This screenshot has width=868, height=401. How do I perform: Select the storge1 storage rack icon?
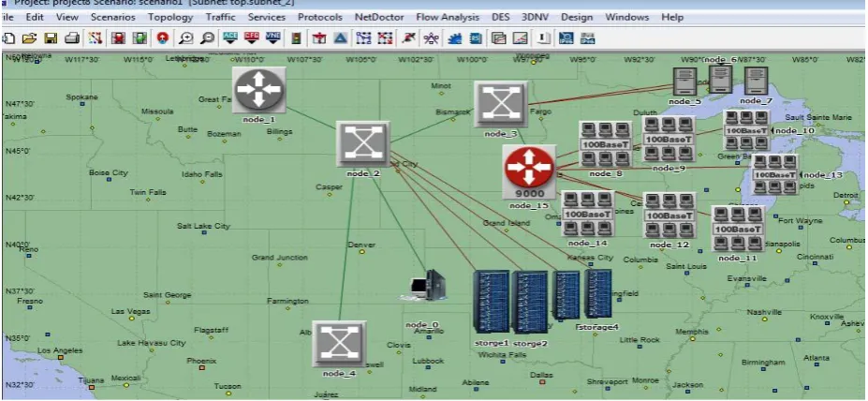(491, 302)
